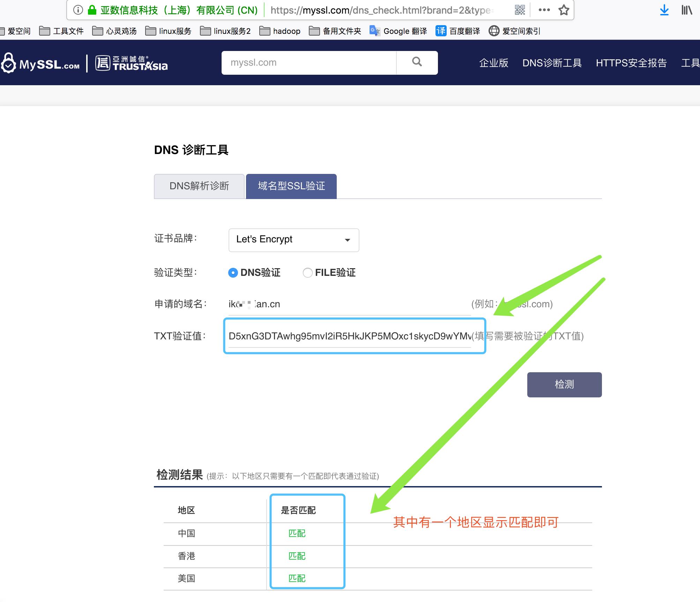
Task: Open the 爱空间 bookmark folder
Action: 15,31
